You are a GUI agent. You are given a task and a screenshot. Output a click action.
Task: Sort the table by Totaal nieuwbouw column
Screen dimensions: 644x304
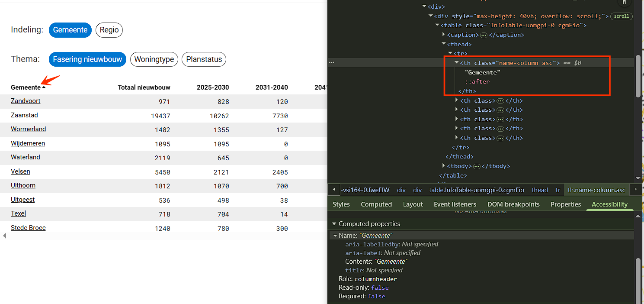click(144, 87)
